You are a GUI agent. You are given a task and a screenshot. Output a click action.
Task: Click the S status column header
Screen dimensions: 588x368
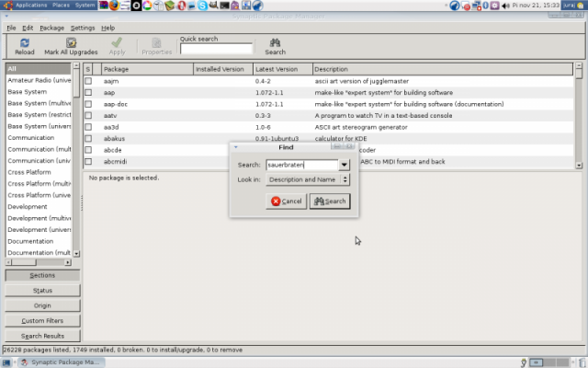(x=88, y=69)
